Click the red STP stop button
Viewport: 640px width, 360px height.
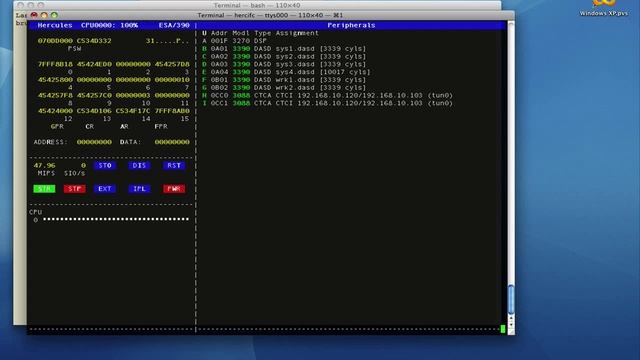[74, 189]
